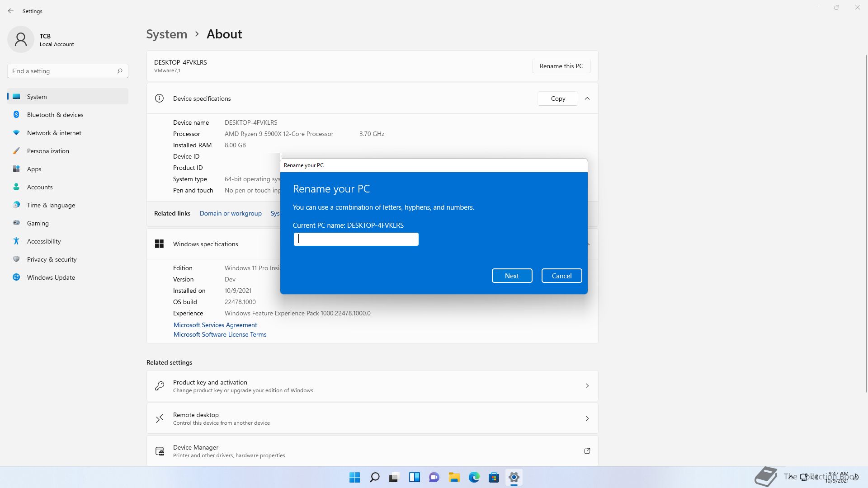Open Widgets from taskbar

point(415,477)
